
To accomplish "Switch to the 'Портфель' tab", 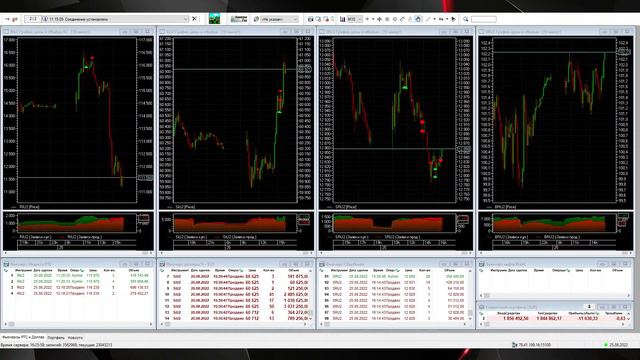I will tap(56, 338).
